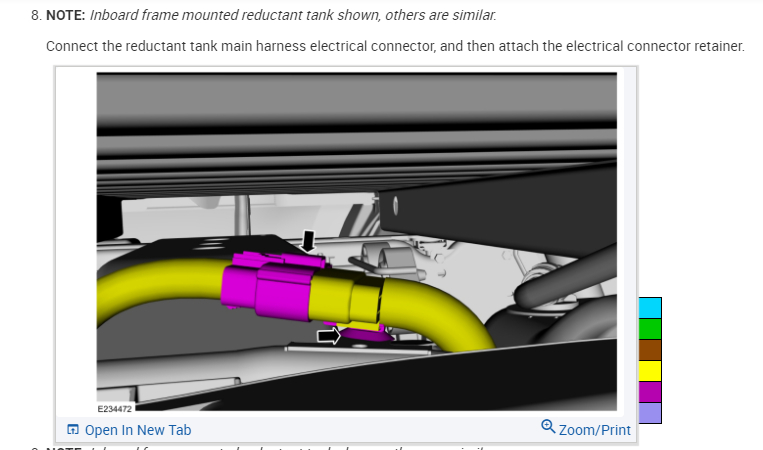Click the Open In New Tab icon

pyautogui.click(x=73, y=430)
